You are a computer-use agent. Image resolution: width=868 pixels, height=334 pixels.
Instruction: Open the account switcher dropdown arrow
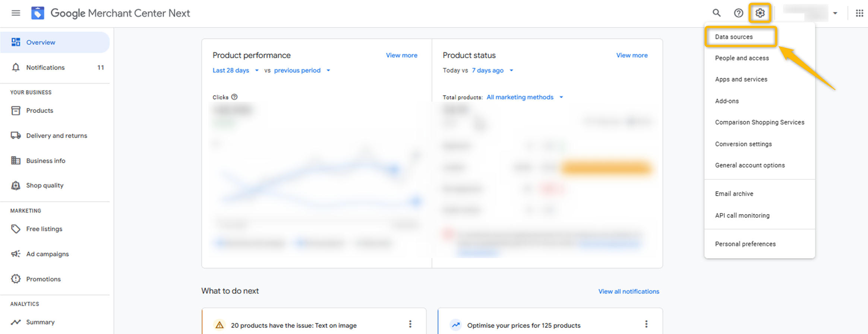(835, 13)
